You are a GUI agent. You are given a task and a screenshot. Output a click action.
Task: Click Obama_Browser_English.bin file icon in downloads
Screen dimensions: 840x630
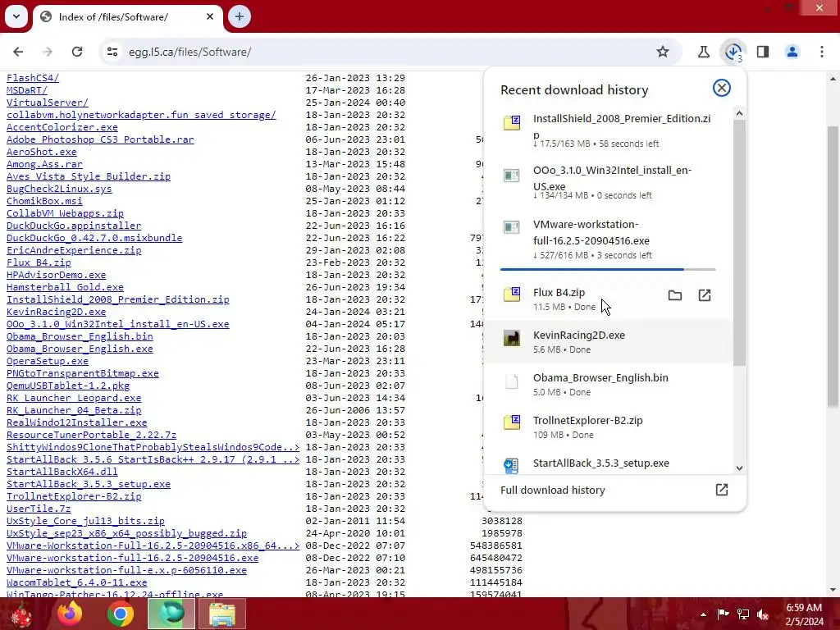512,381
